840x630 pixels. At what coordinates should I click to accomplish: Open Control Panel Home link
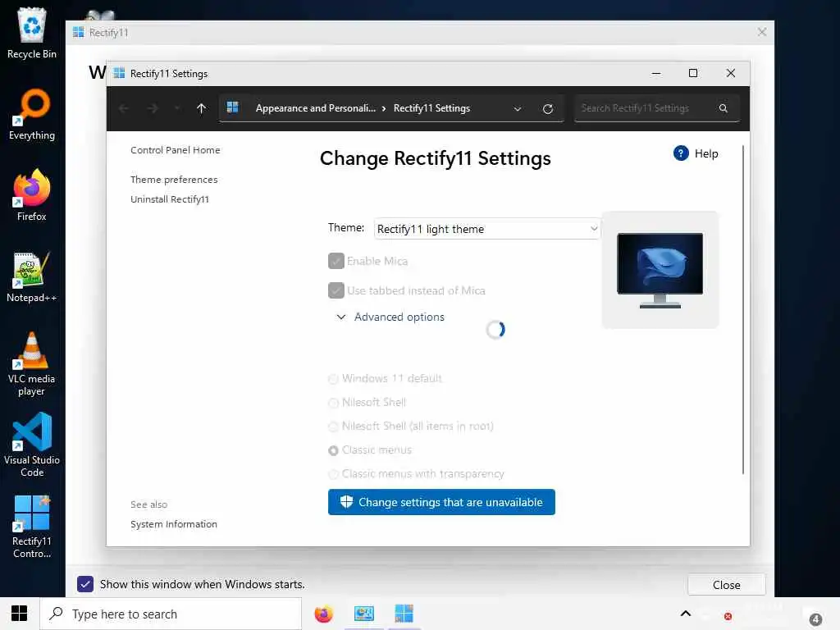click(176, 150)
